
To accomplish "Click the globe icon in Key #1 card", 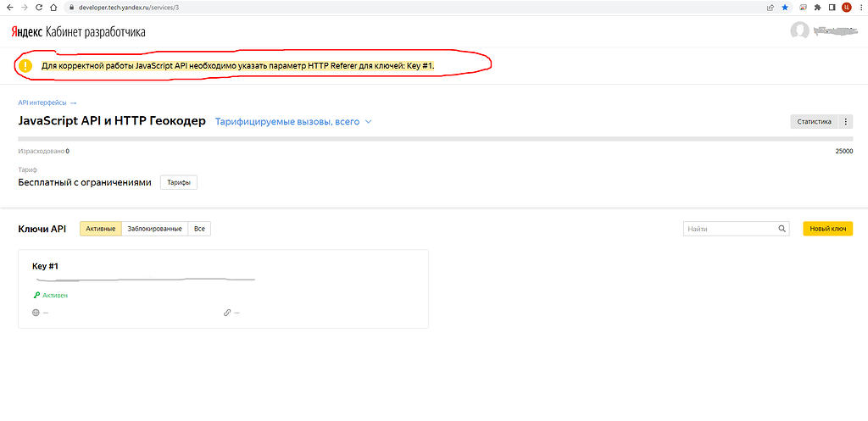I will click(x=36, y=313).
